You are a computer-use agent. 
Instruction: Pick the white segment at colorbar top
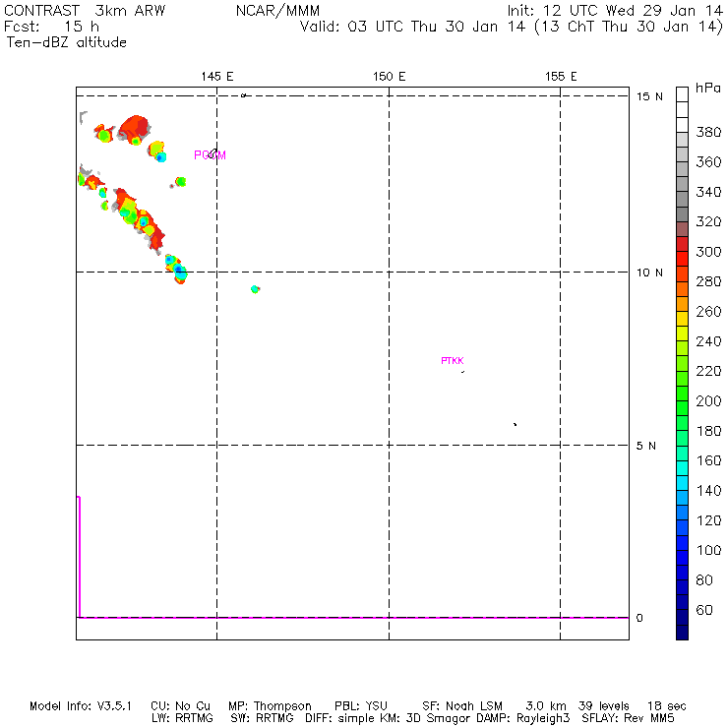[x=682, y=94]
